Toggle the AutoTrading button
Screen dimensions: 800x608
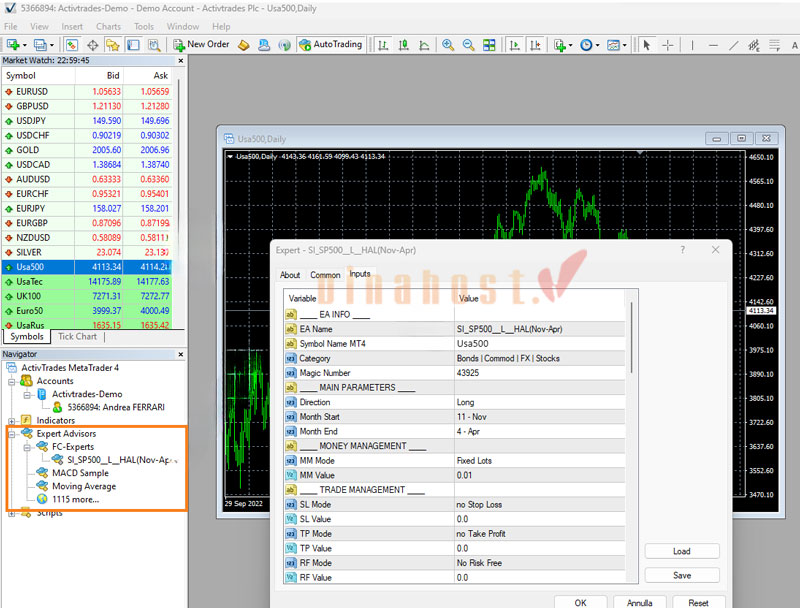[330, 45]
